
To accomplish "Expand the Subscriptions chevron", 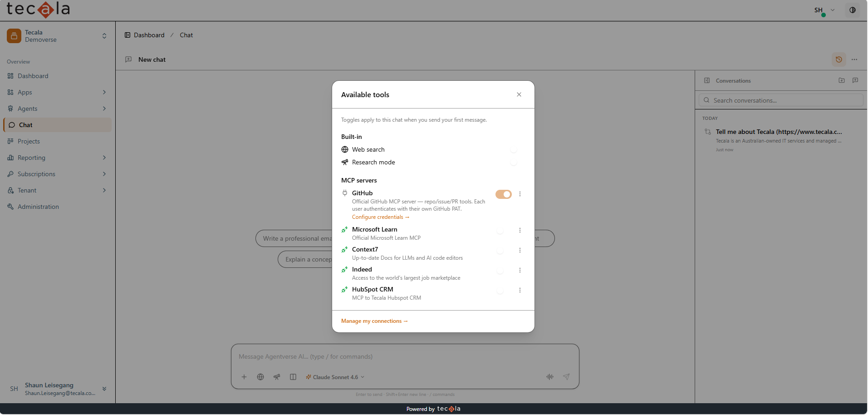I will coord(104,174).
